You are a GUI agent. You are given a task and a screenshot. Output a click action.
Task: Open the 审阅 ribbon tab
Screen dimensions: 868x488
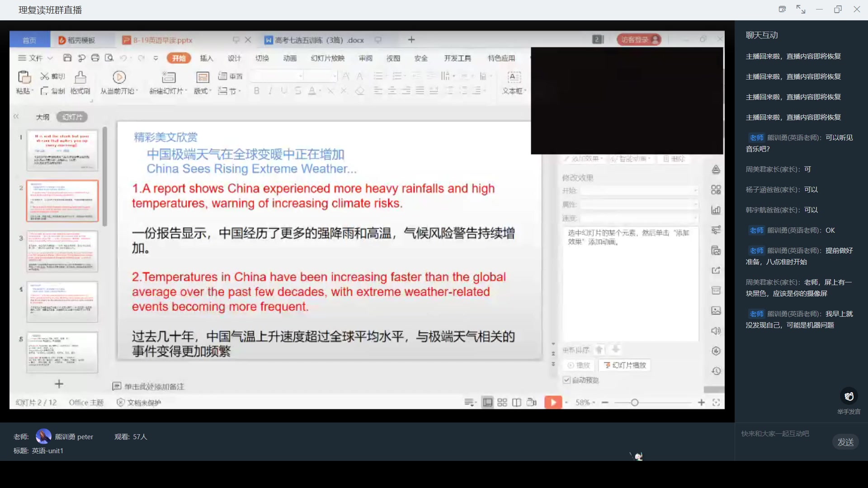point(366,58)
